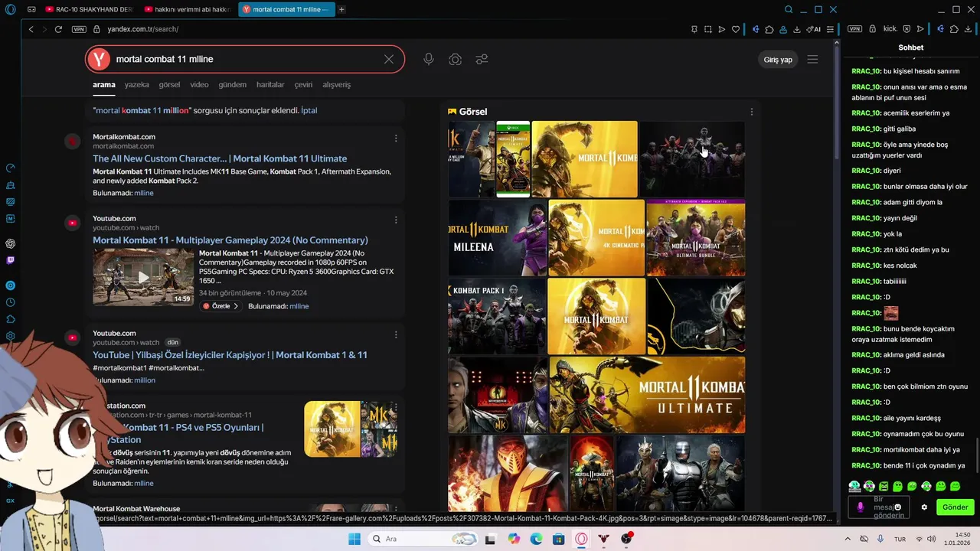Click the ad blocker shield in kick window
Screen dimensions: 980x551
coord(906,29)
